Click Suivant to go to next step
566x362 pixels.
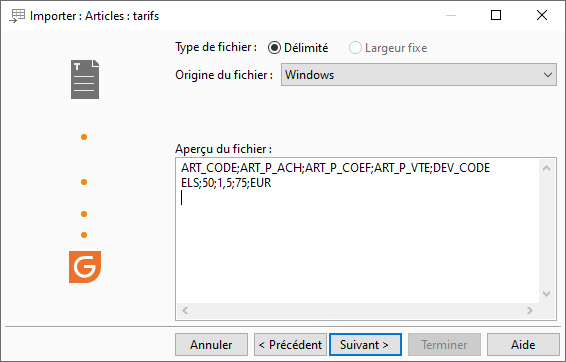(365, 345)
